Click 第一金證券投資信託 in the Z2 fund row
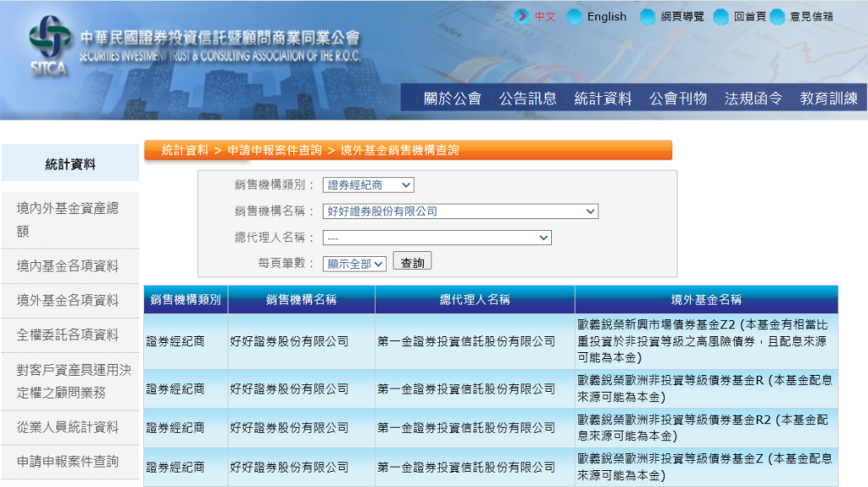This screenshot has width=868, height=487. coord(467,342)
